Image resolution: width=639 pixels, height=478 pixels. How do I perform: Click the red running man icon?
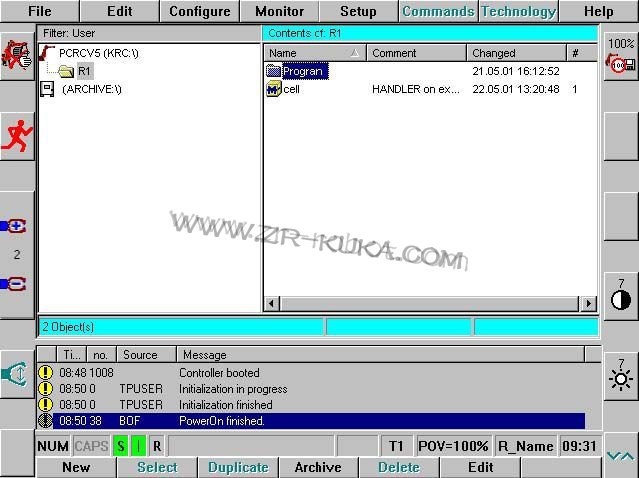point(17,136)
